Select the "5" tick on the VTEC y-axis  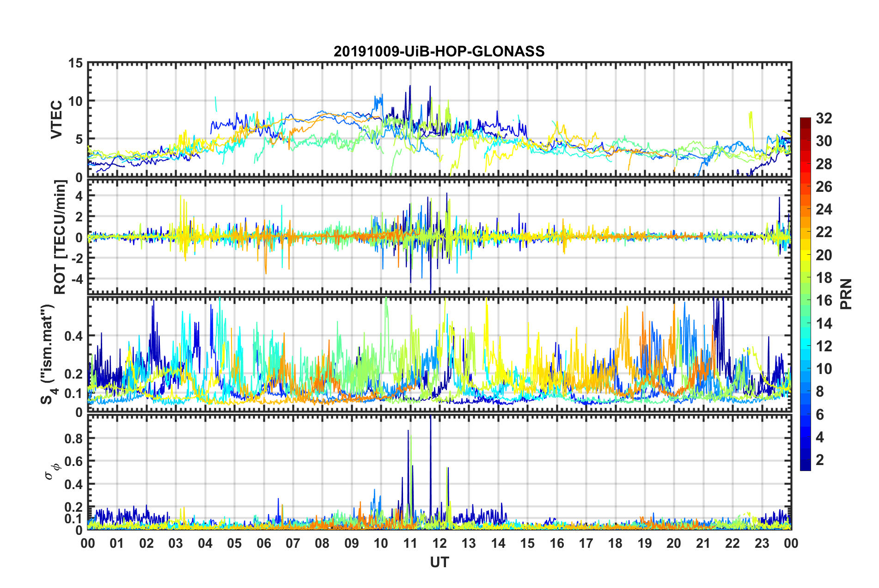(79, 139)
